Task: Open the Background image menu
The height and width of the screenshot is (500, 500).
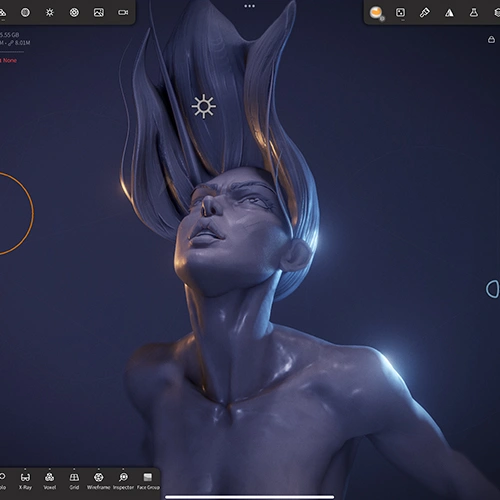Action: pos(99,13)
